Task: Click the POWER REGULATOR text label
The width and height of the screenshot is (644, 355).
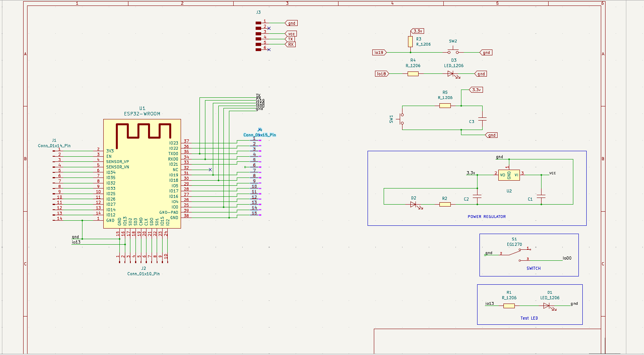Action: (x=487, y=217)
